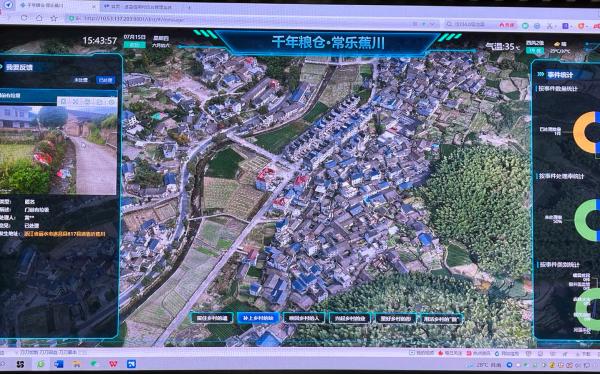Select the 未处理 filter tab
Viewport: 600px width, 374px height.
tap(81, 80)
